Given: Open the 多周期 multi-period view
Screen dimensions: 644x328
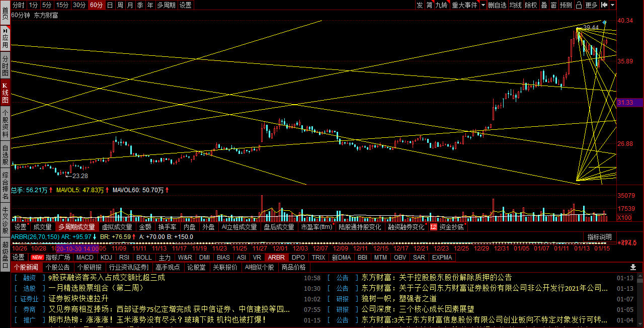Looking at the screenshot, I should 166,5.
